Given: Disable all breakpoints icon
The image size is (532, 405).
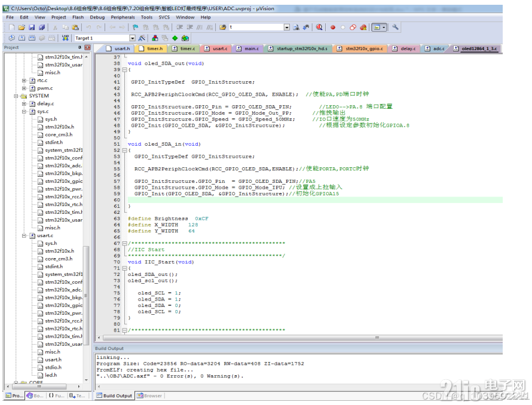Looking at the screenshot, I should coord(353,27).
